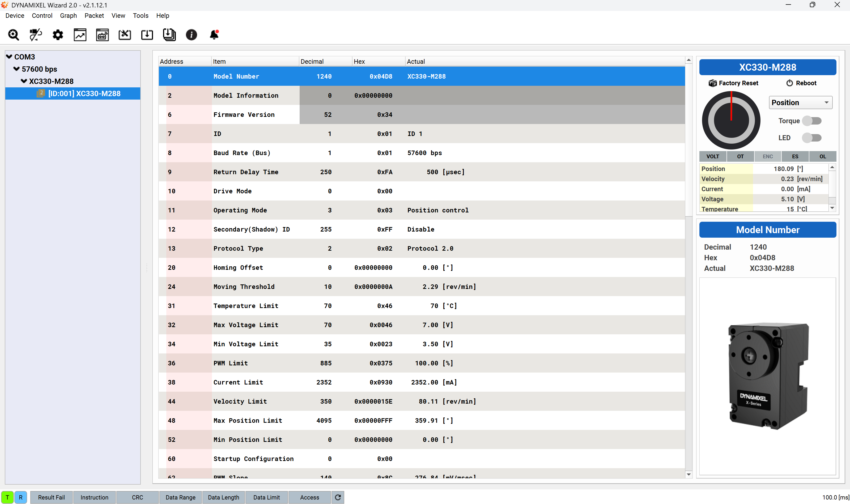Click the DYNAMIXEL servo product image
Image resolution: width=850 pixels, height=504 pixels.
coord(768,376)
